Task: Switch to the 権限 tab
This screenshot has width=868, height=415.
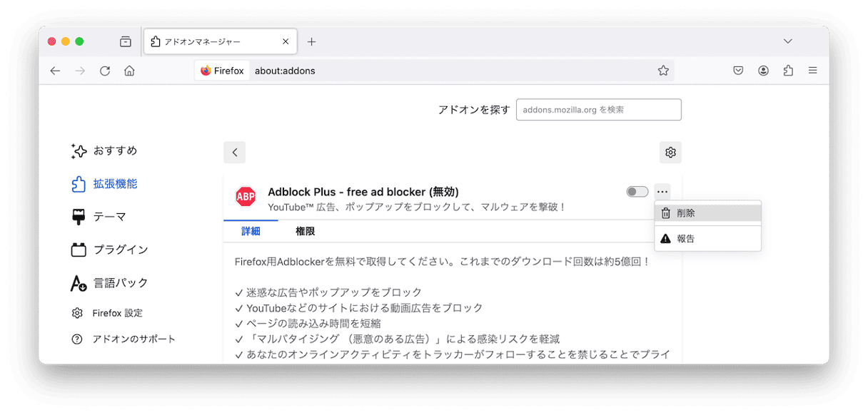Action: tap(305, 231)
